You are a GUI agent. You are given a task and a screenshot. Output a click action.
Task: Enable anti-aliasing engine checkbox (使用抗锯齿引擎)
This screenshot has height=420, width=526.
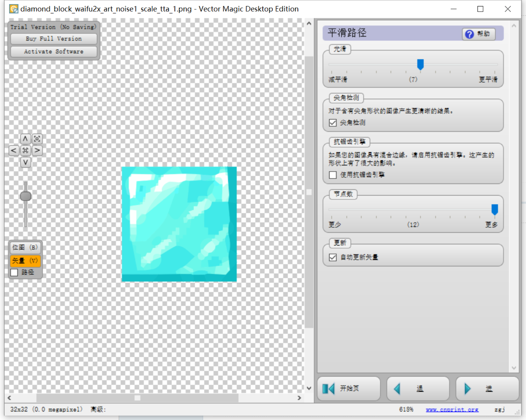tap(333, 175)
